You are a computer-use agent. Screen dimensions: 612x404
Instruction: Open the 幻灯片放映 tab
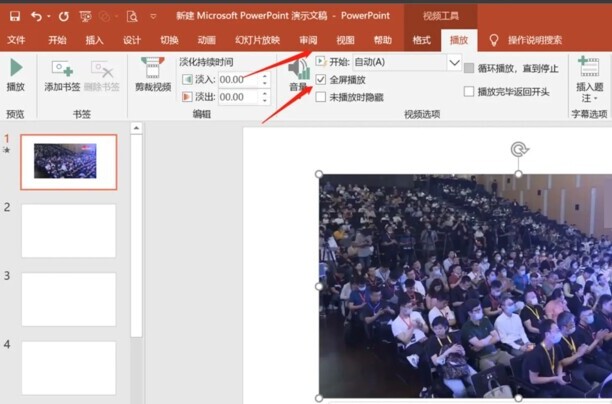[x=257, y=40]
